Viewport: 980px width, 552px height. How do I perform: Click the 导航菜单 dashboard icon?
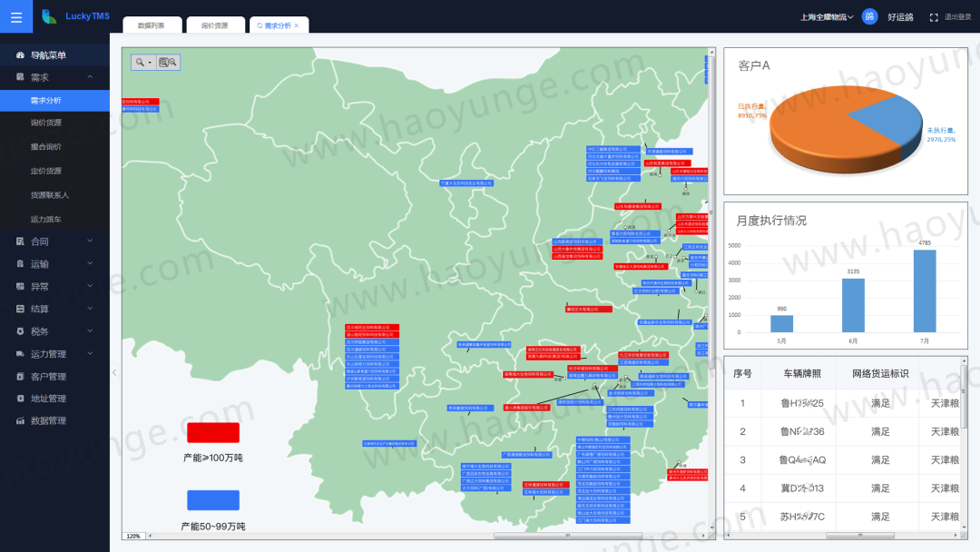(x=20, y=55)
